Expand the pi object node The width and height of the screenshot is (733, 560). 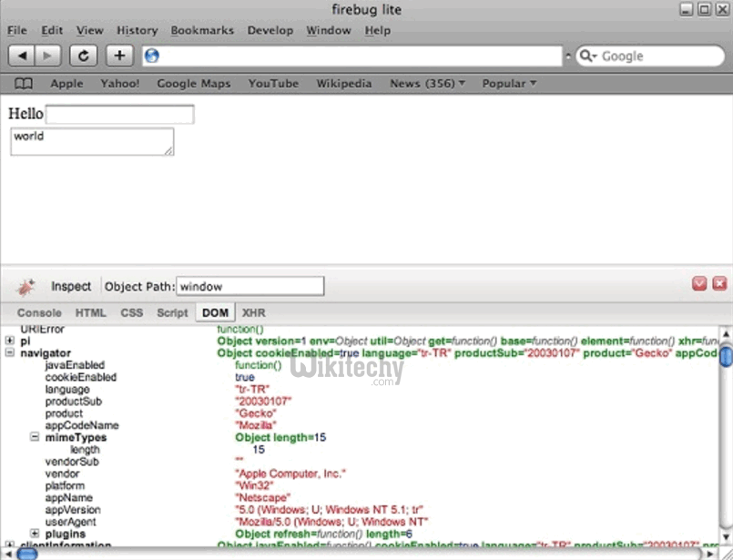click(x=10, y=341)
